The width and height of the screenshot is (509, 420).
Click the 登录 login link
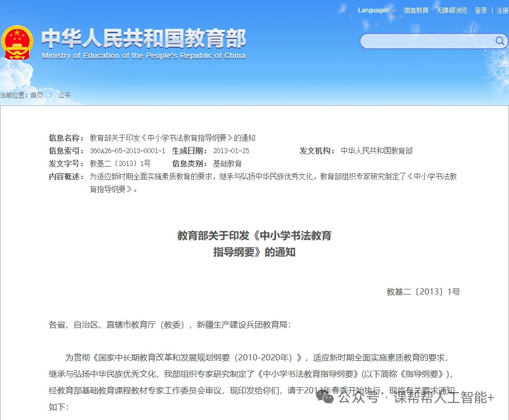point(481,10)
